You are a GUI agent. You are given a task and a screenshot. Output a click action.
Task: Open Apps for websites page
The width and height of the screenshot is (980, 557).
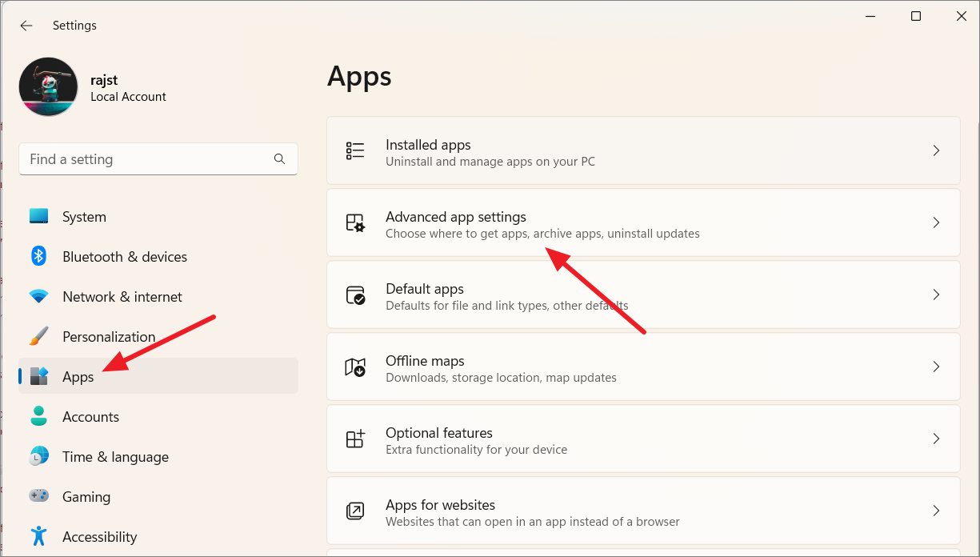tap(643, 511)
